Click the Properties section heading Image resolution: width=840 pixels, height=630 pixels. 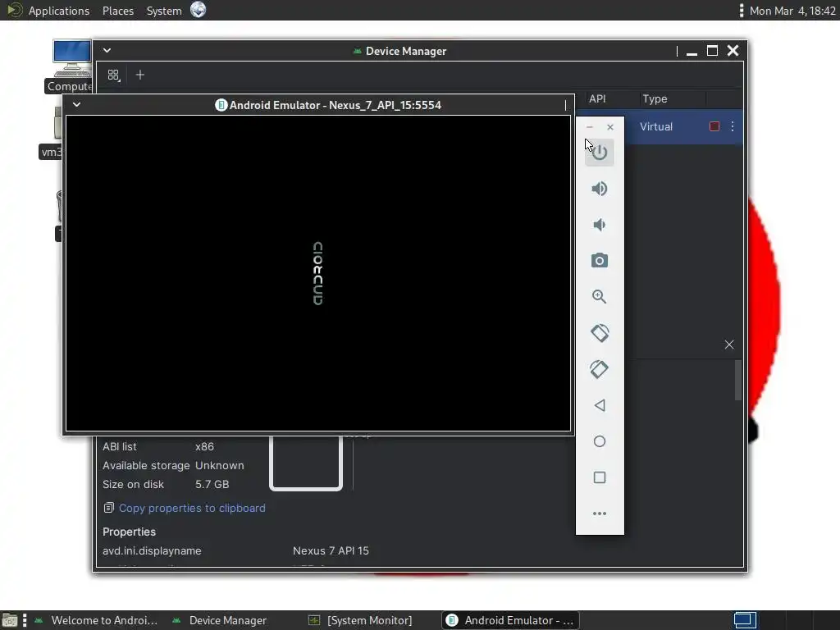point(129,532)
